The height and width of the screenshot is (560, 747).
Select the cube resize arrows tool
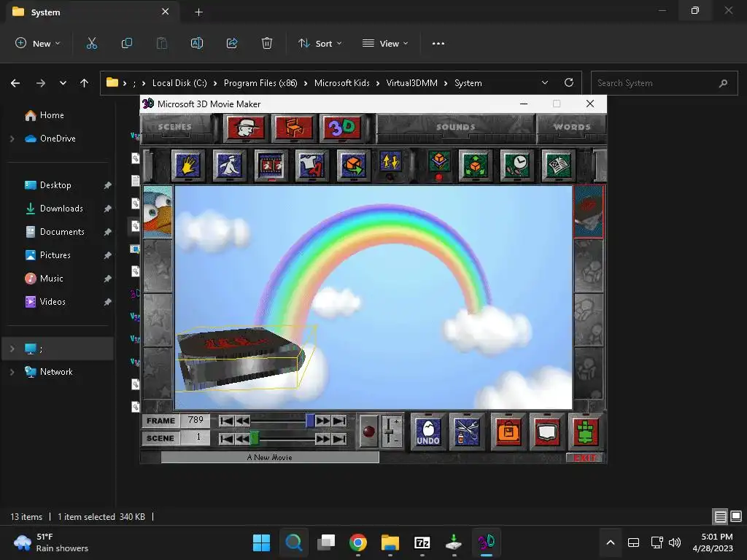click(476, 166)
